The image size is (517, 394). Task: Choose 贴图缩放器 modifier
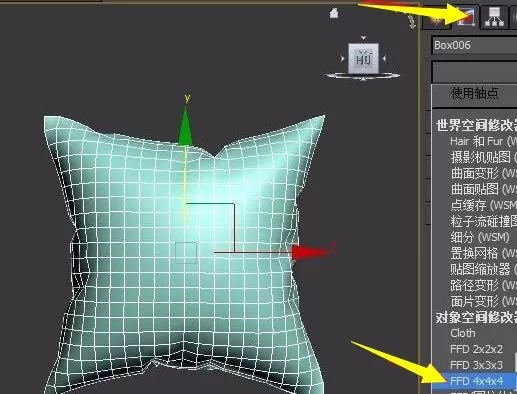click(483, 269)
